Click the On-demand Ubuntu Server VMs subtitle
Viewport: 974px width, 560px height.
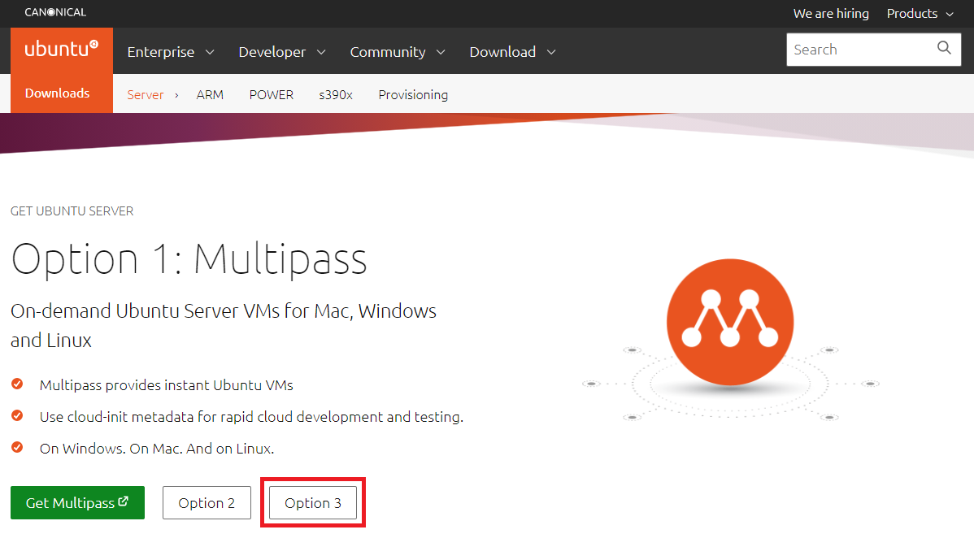point(224,325)
